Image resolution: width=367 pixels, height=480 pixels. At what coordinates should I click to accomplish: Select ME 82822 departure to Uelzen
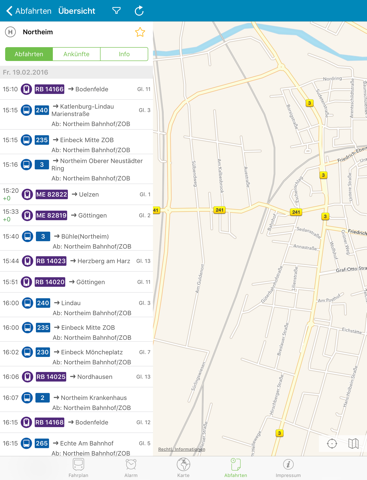pyautogui.click(x=76, y=194)
